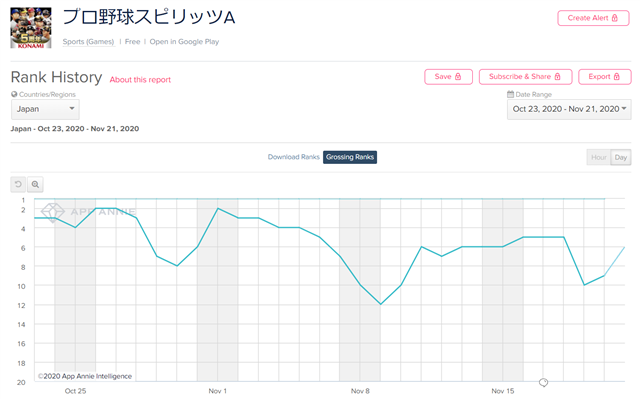Switch chart granularity to Day
Screen dimensions: 640x399
620,157
